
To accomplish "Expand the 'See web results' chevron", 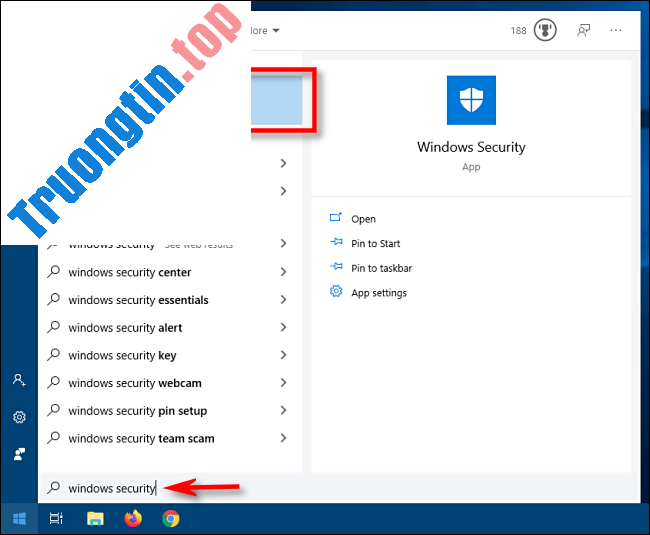I will 284,243.
